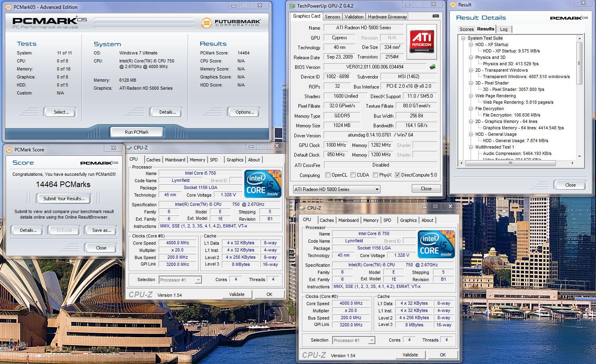This screenshot has height=364, width=596.
Task: Click PCMark Score window title icon
Action: 9,149
